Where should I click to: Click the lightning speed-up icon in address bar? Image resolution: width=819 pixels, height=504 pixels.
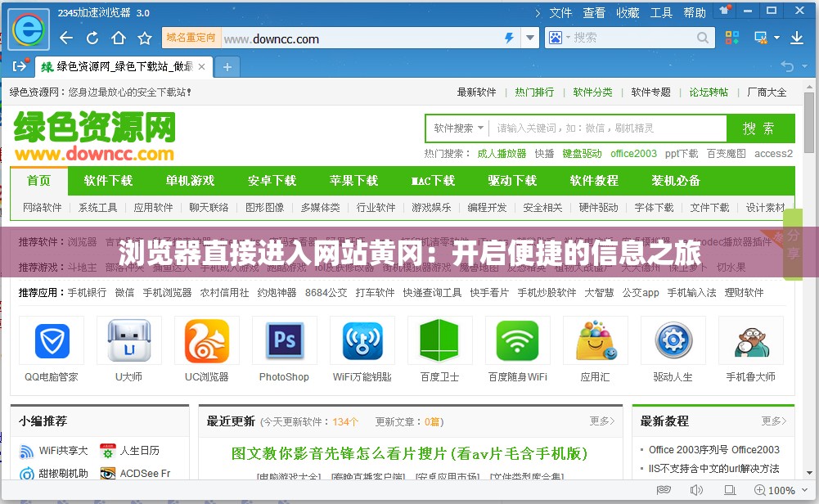[x=508, y=38]
